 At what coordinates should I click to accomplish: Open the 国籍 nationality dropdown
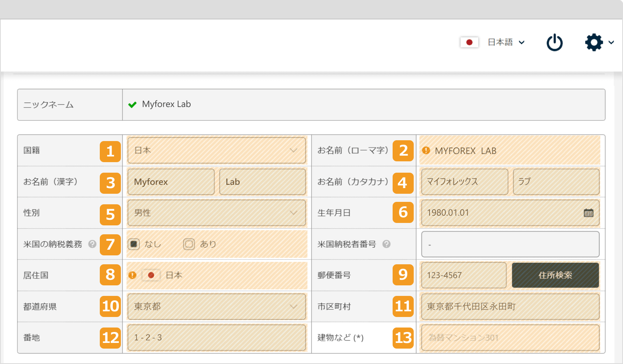(x=217, y=150)
